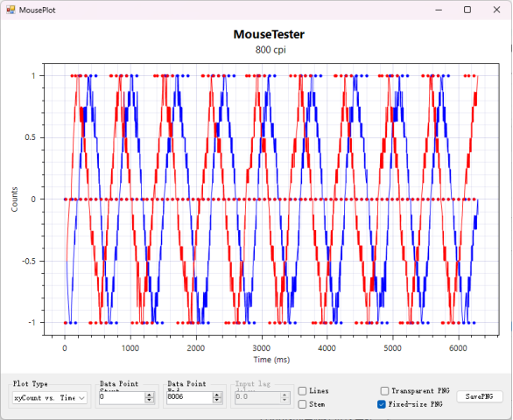513x420 pixels.
Task: Click the Data Point End field showing 8006
Action: tap(189, 397)
